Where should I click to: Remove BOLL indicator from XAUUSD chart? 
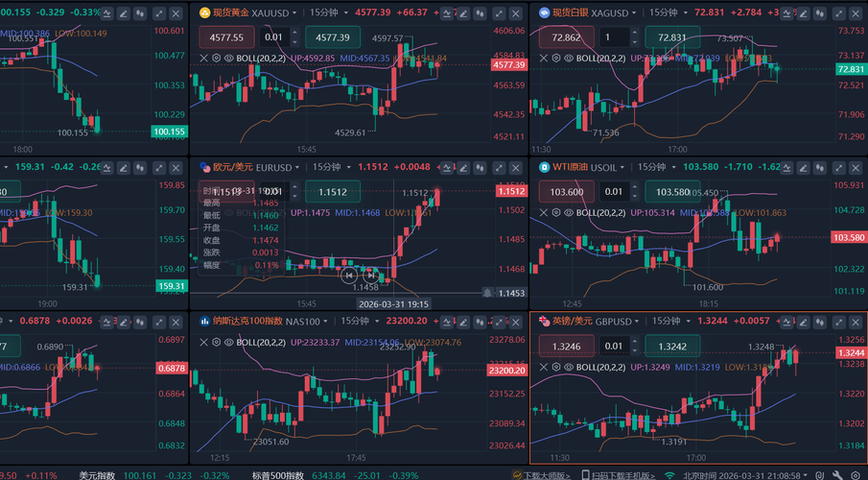(202, 58)
